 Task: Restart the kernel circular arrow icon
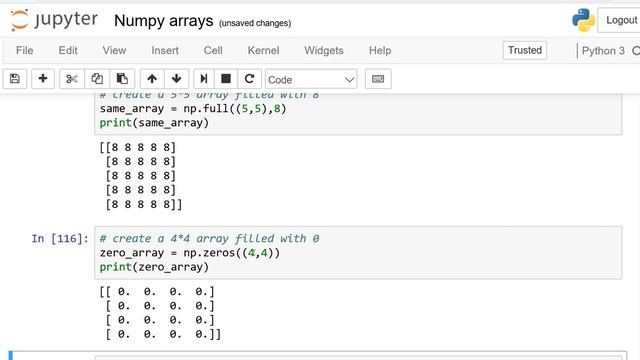coord(249,79)
